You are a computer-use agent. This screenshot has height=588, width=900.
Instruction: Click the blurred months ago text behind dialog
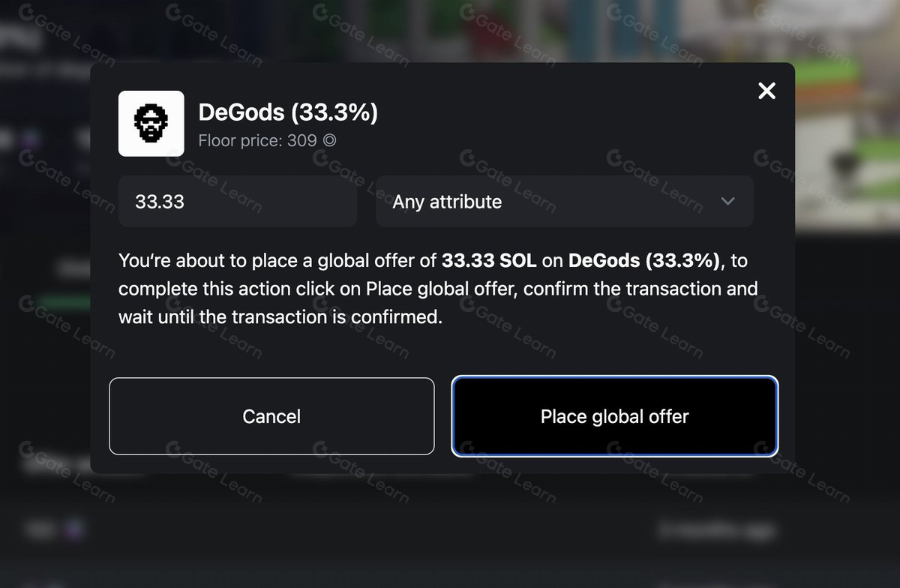[x=716, y=531]
